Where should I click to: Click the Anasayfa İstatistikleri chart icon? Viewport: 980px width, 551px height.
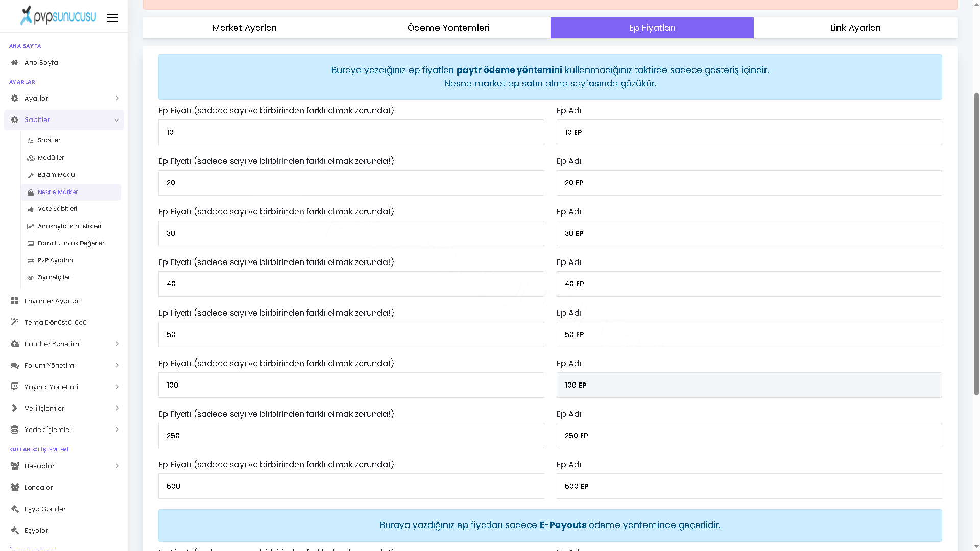(x=31, y=227)
